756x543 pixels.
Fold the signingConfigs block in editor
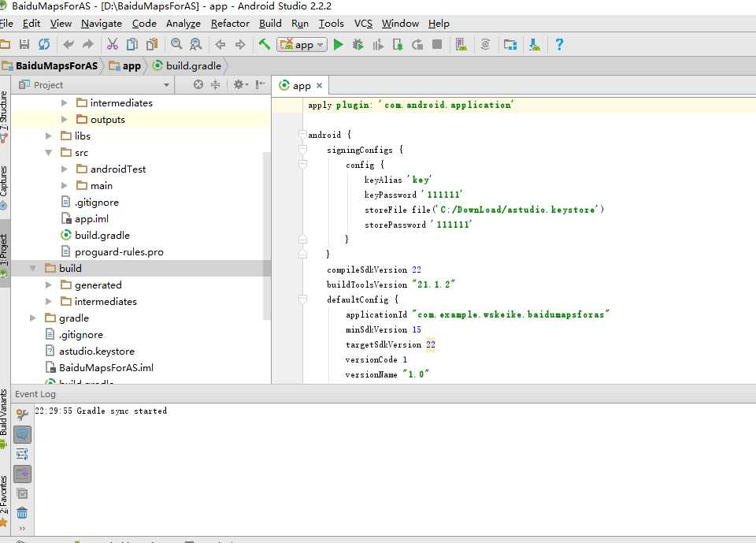tap(302, 150)
